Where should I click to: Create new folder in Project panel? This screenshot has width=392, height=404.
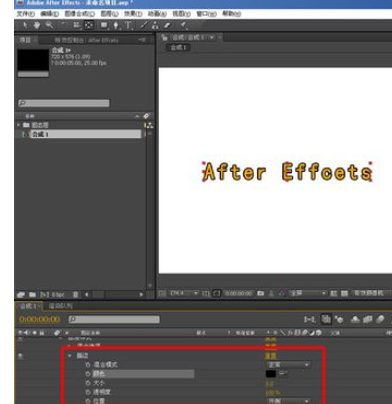tap(32, 295)
